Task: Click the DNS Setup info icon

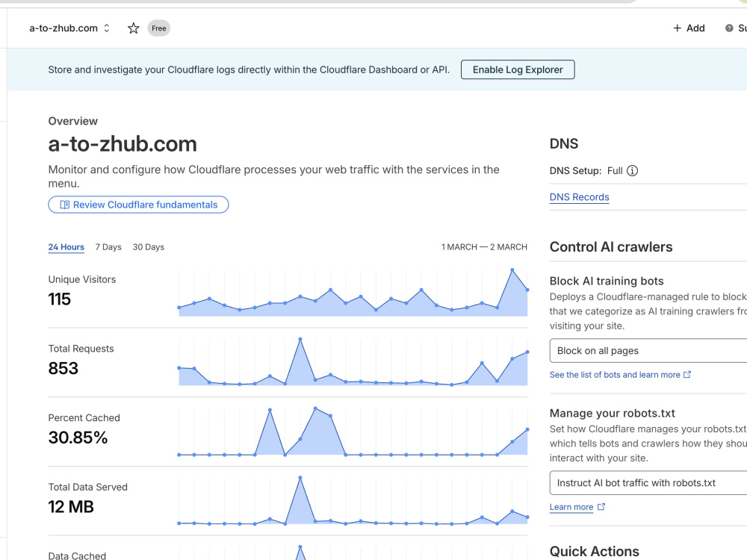Action: point(632,170)
